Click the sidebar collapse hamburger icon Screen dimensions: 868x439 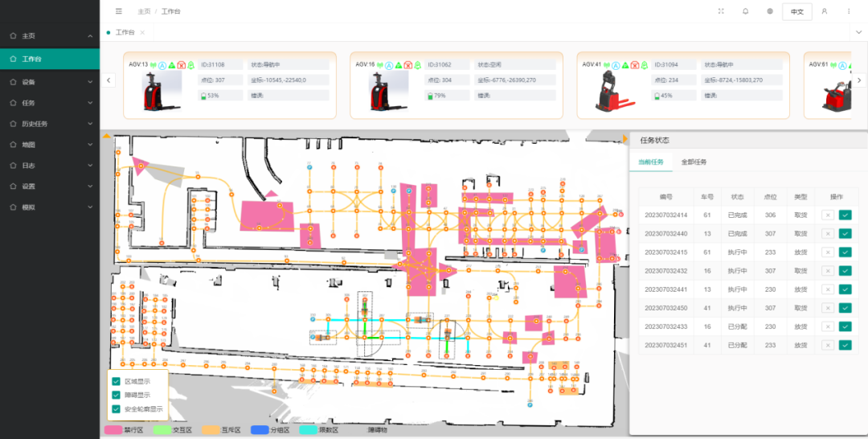pyautogui.click(x=119, y=11)
